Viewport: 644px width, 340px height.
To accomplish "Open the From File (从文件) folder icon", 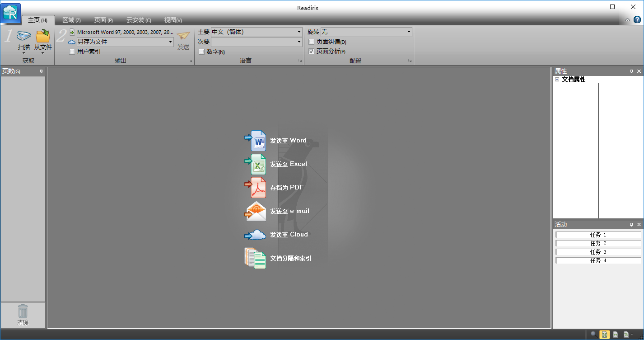I will click(x=43, y=36).
